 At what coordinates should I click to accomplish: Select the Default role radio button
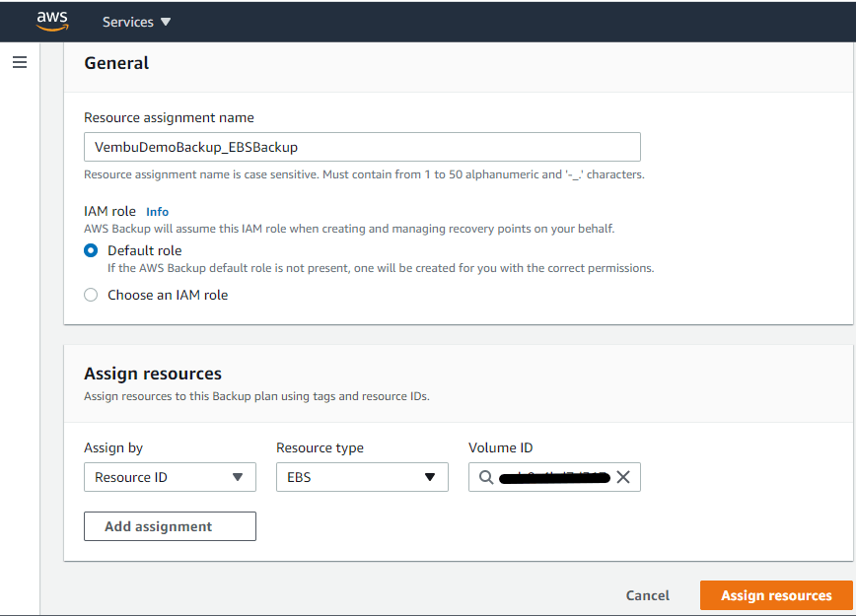click(x=90, y=250)
